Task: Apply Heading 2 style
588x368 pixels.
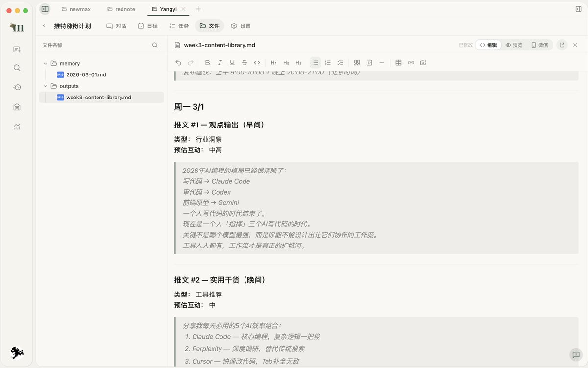Action: point(286,63)
